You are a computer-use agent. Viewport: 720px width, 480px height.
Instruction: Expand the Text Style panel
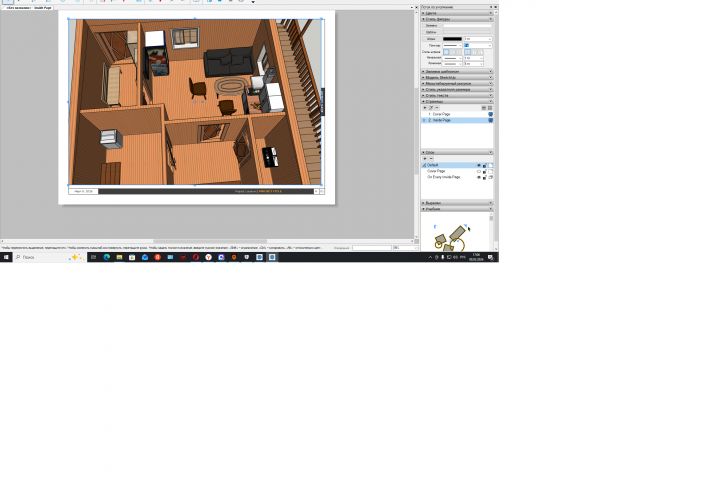[457, 96]
